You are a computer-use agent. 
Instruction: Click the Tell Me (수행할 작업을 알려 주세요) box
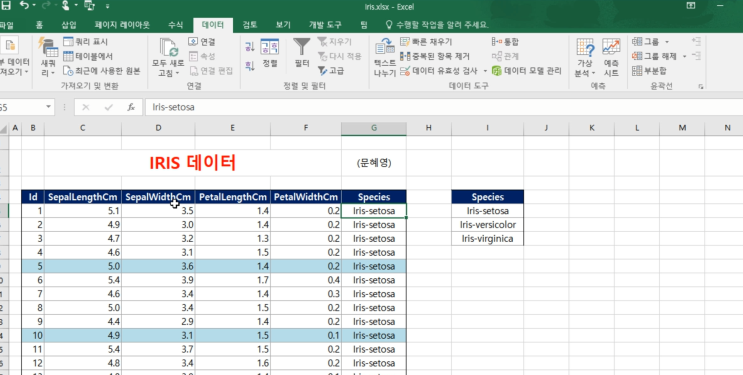tap(437, 25)
